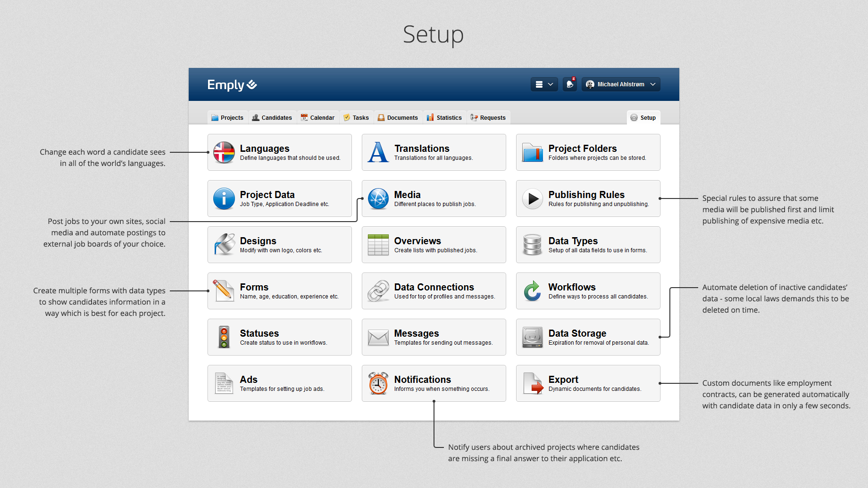Click 'Create lists with published jobs.' text
The width and height of the screenshot is (868, 488).
435,250
